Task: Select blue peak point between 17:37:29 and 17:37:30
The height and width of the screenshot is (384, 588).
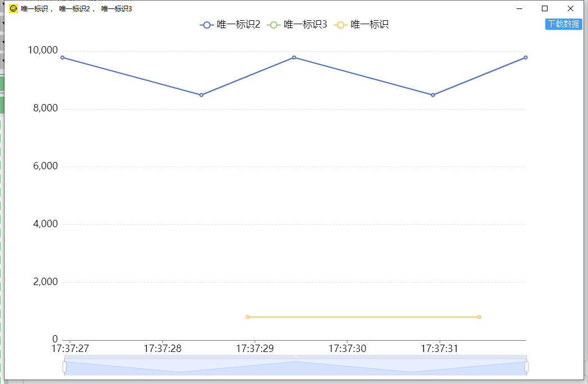Action: pyautogui.click(x=294, y=57)
